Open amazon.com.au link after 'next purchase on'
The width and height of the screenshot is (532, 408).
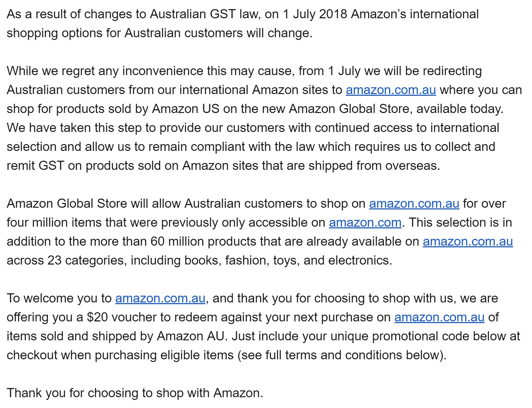point(440,317)
